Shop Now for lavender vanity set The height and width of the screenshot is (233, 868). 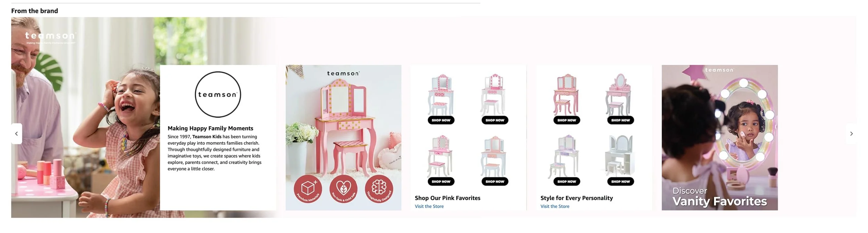click(567, 182)
